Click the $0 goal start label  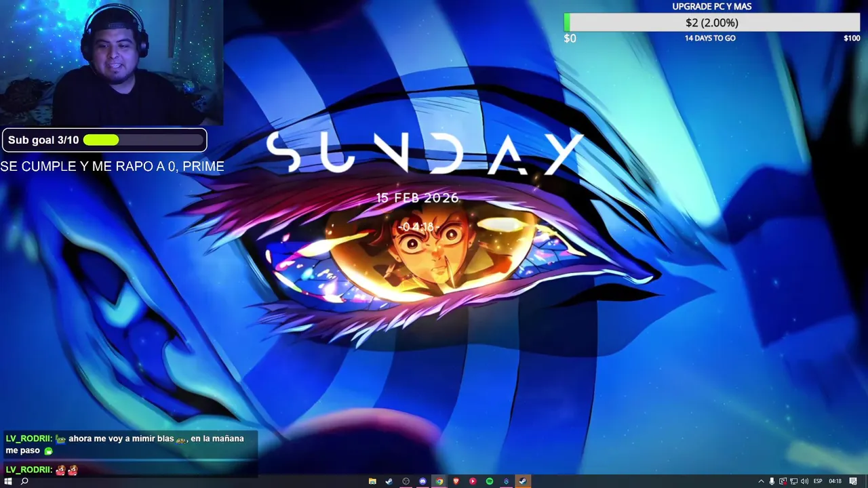tap(570, 39)
